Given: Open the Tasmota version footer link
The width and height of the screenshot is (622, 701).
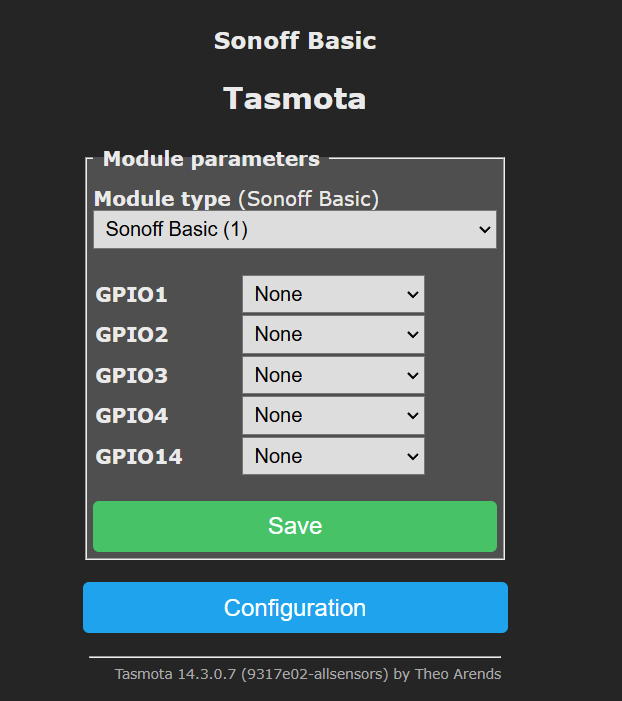Looking at the screenshot, I should pos(308,674).
